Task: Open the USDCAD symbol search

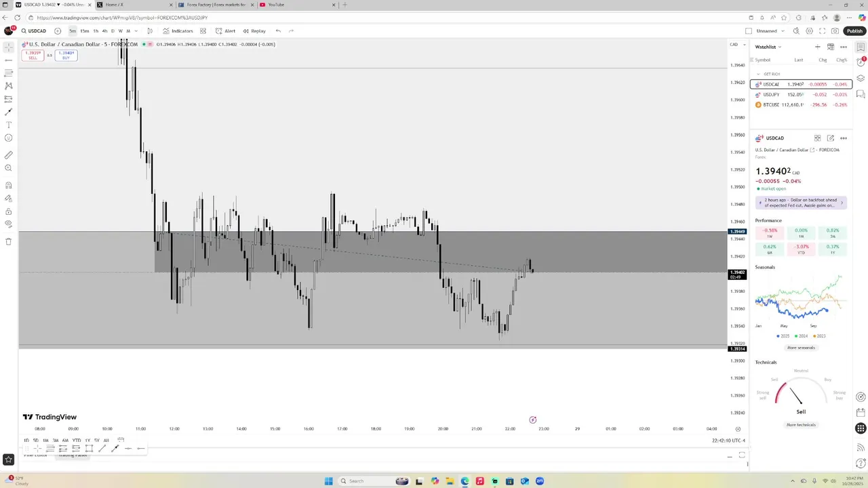Action: [x=34, y=30]
